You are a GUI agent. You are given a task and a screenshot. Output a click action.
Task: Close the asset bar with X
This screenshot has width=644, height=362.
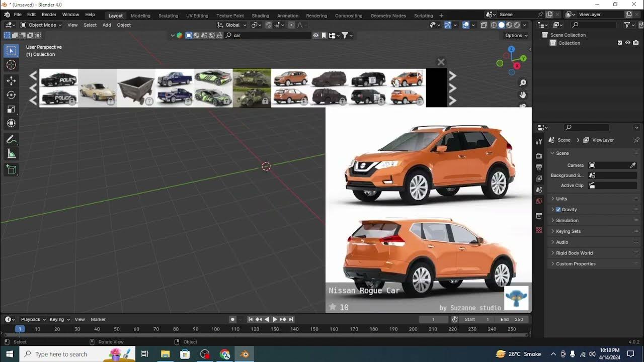coord(441,62)
